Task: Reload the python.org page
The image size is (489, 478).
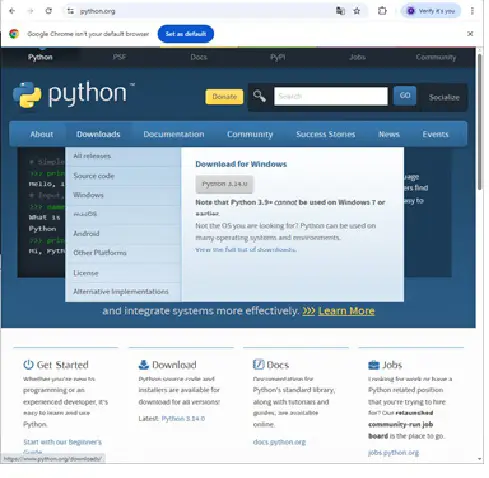Action: 49,11
